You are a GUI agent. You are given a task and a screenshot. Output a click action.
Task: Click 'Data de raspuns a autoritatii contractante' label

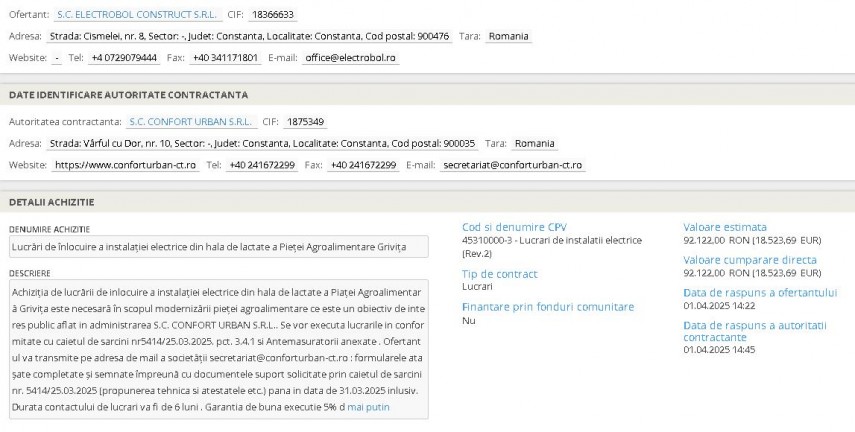pyautogui.click(x=755, y=331)
